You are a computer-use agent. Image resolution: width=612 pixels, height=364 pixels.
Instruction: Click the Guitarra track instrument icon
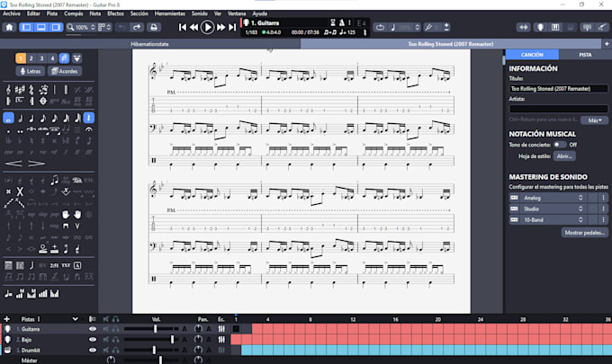[7, 329]
